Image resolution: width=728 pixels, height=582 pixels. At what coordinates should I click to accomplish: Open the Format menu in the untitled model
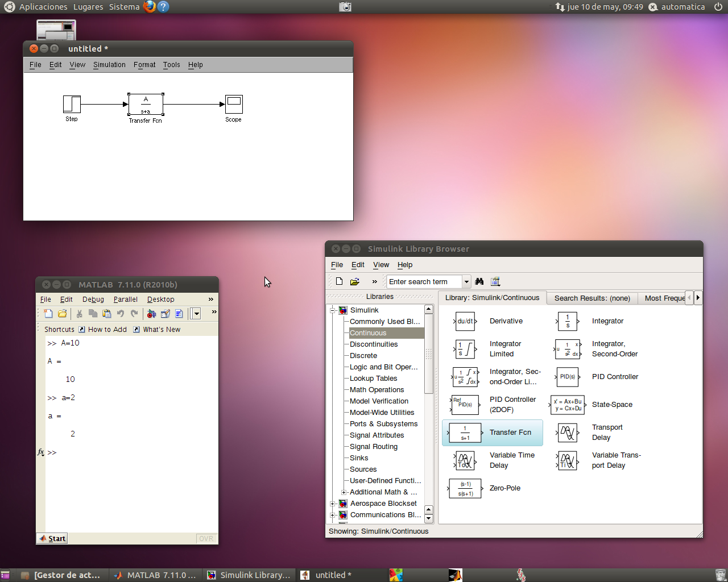[144, 65]
